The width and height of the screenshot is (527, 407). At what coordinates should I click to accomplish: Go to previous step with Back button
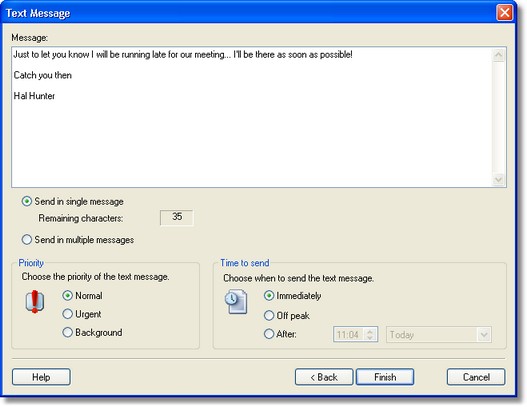coord(324,377)
